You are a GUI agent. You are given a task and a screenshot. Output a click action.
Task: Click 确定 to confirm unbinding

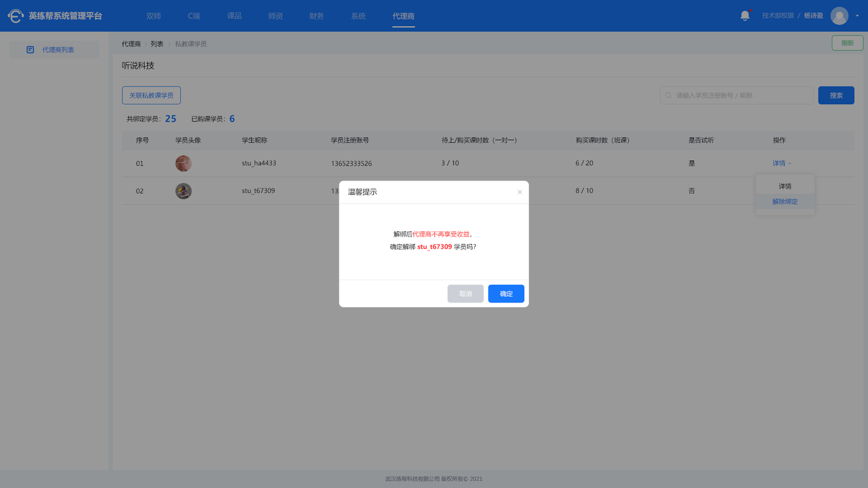(506, 294)
